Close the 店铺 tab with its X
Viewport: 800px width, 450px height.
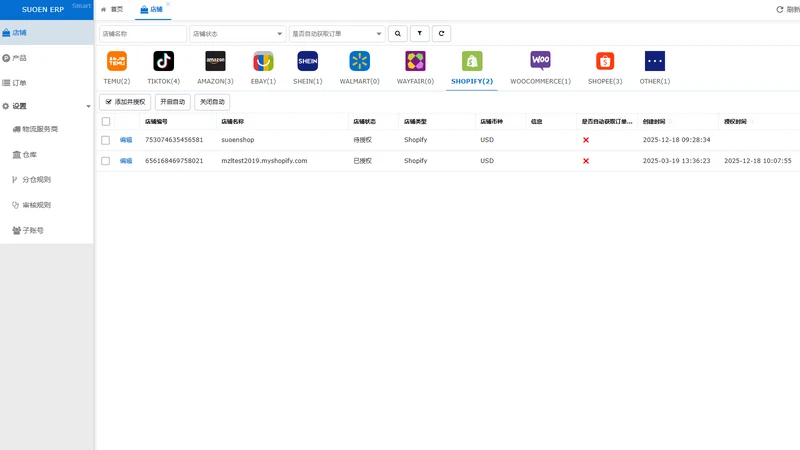pyautogui.click(x=168, y=4)
